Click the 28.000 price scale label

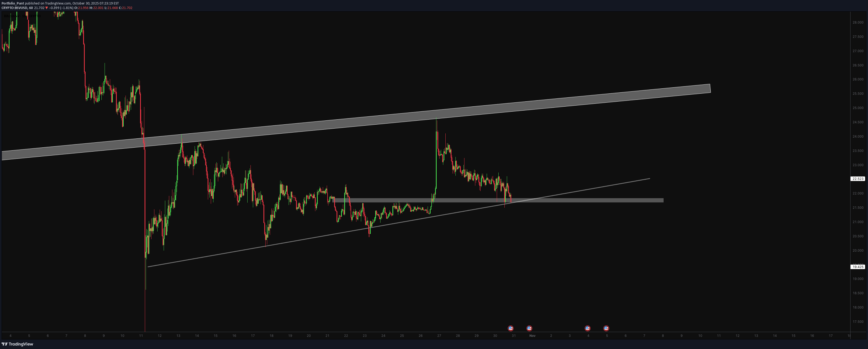pos(858,22)
